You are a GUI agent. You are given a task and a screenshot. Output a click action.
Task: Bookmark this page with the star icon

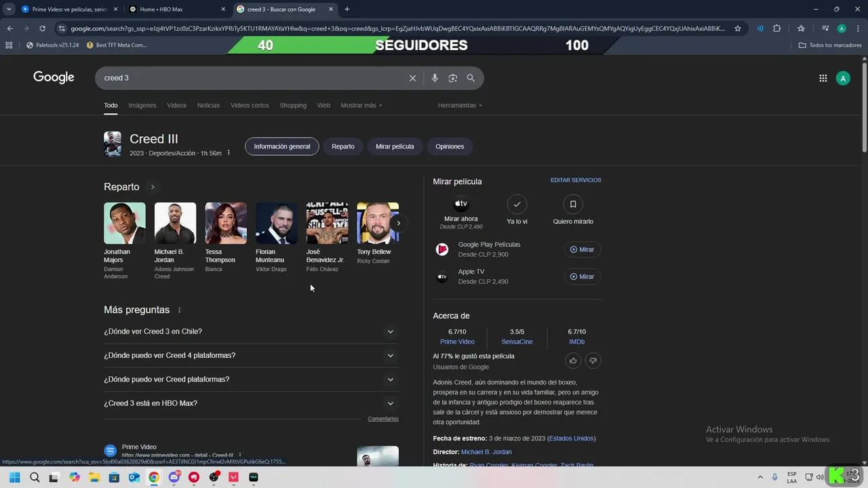coord(738,28)
